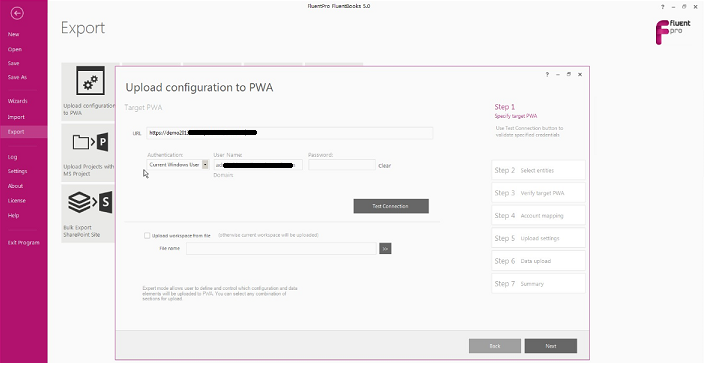Click into the File name field
Viewport: 704px width, 365px height.
click(282, 248)
